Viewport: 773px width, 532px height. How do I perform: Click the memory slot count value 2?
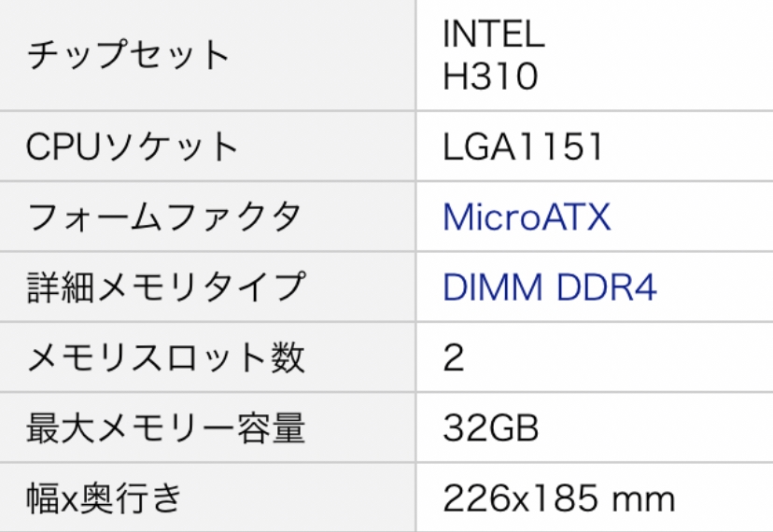(x=454, y=358)
